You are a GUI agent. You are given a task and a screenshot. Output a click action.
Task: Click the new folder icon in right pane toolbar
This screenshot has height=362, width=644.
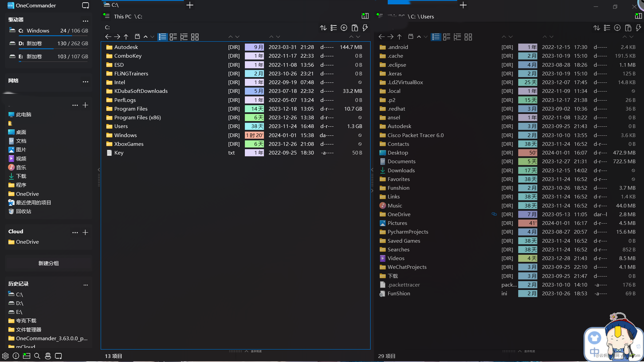pos(411,37)
